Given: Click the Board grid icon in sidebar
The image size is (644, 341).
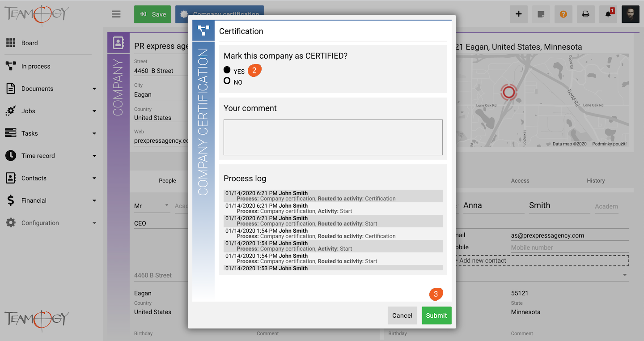Looking at the screenshot, I should coord(11,43).
